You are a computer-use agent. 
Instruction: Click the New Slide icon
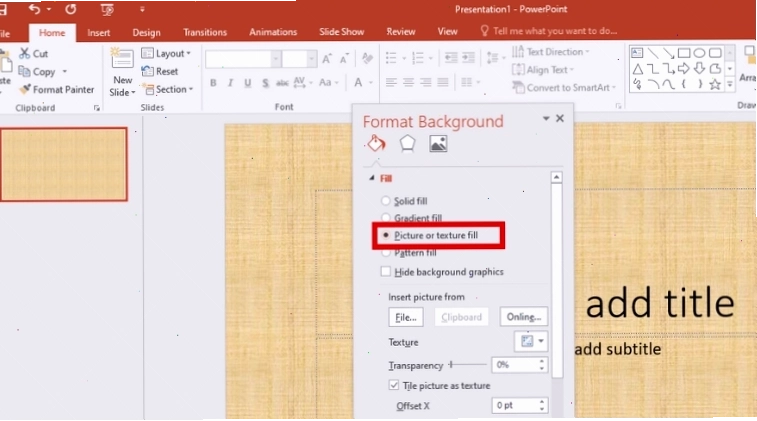pos(122,59)
